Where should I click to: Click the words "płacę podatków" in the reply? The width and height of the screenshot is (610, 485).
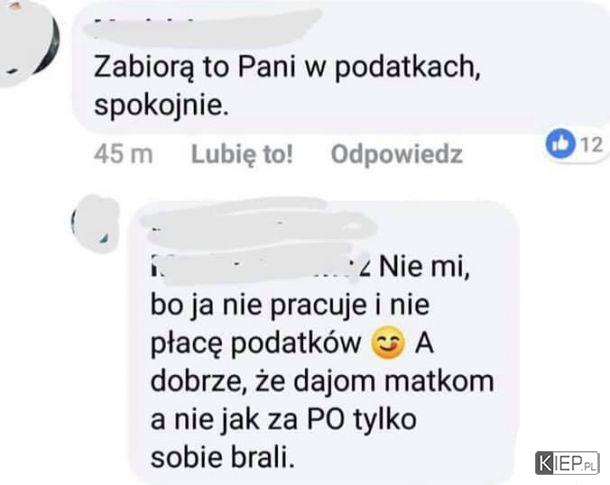(x=256, y=344)
